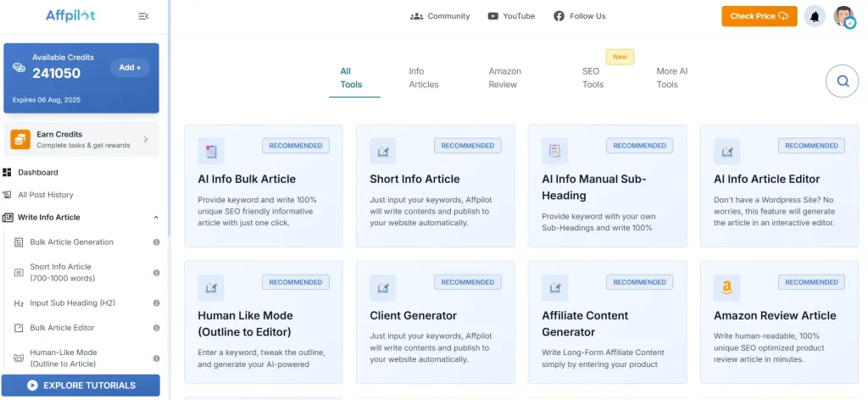Screen dimensions: 868x400
Task: Click the Affpilot logo
Action: [70, 16]
